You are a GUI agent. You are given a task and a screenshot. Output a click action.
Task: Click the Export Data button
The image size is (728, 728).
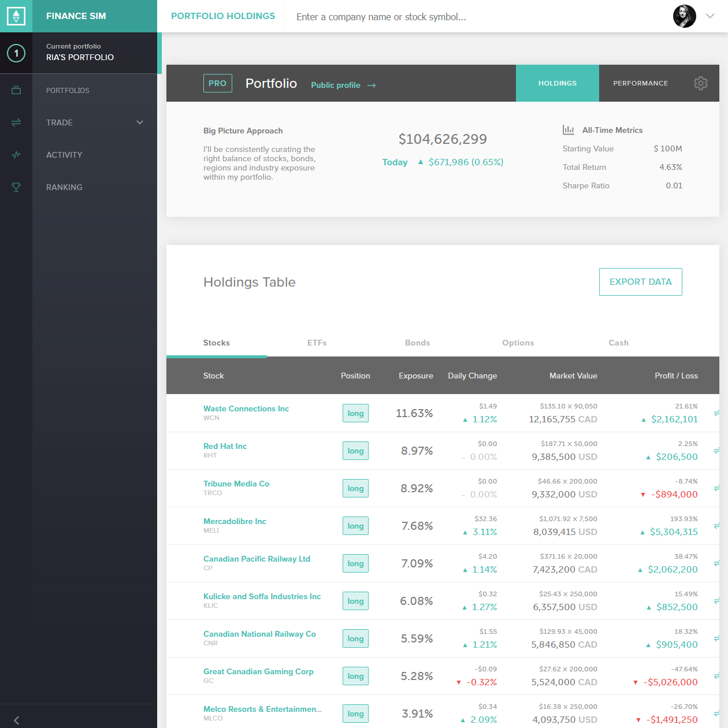click(x=641, y=282)
